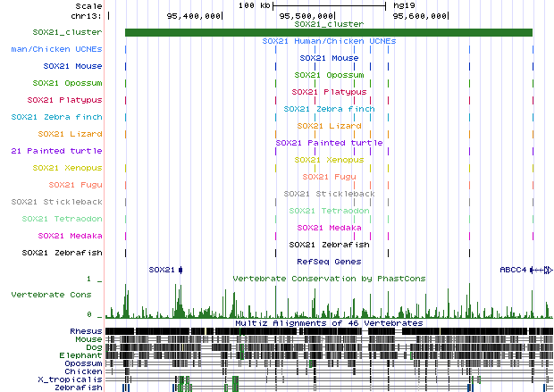Select the SOX21 gene block in RefSeq track
554x392 pixels.
point(180,269)
